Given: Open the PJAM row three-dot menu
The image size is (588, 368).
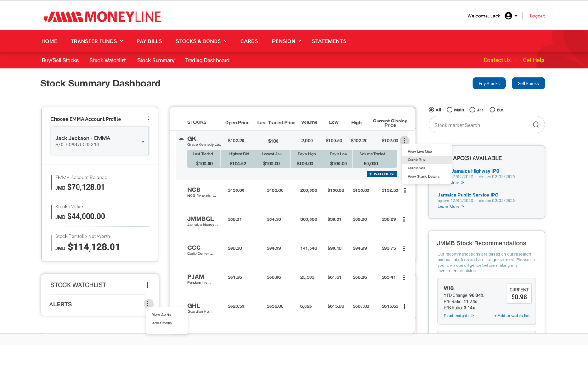Looking at the screenshot, I should [404, 277].
